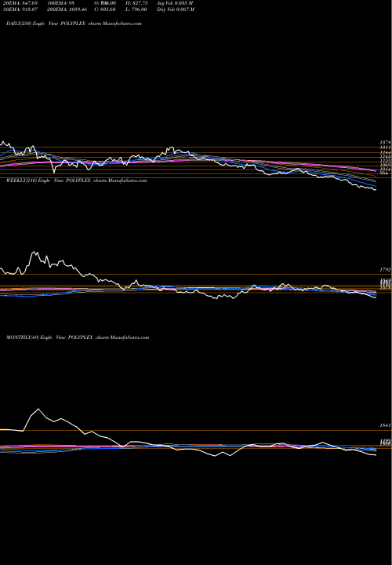Click the weekly chart's highest price peak

[x=34, y=252]
